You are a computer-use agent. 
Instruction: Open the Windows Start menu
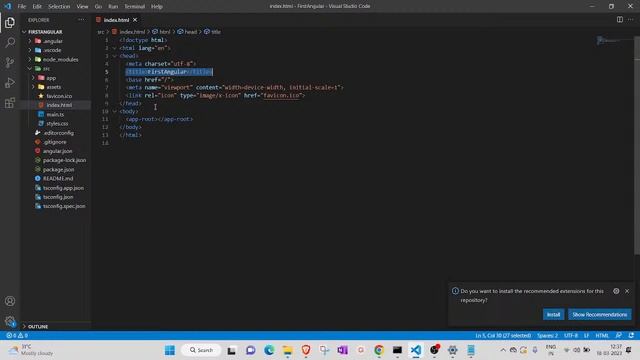[x=170, y=350]
